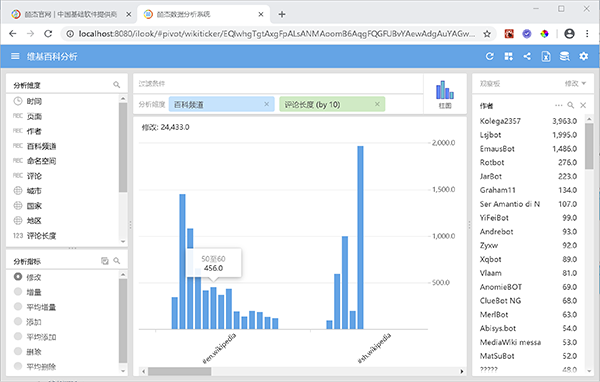
Task: Select the 添加 measure radio button
Action: click(18, 321)
